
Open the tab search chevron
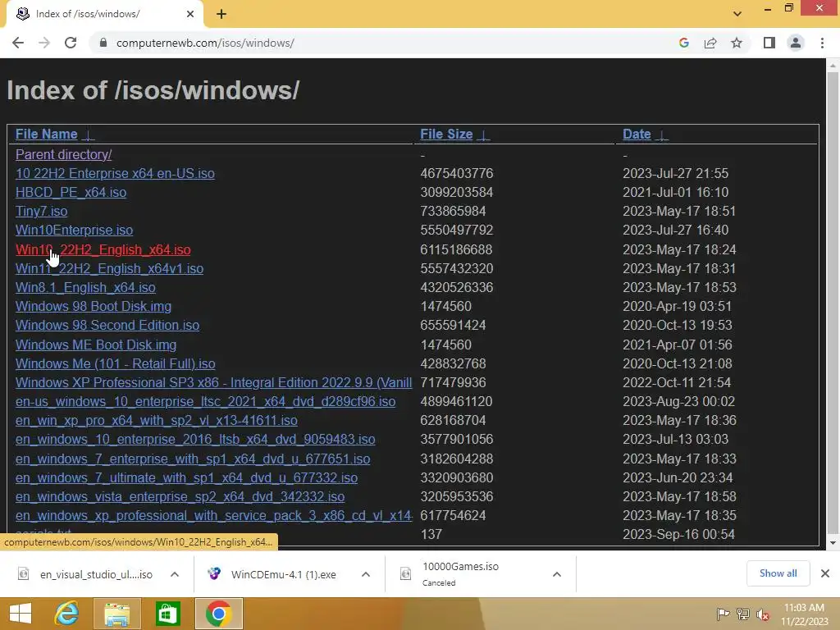737,14
